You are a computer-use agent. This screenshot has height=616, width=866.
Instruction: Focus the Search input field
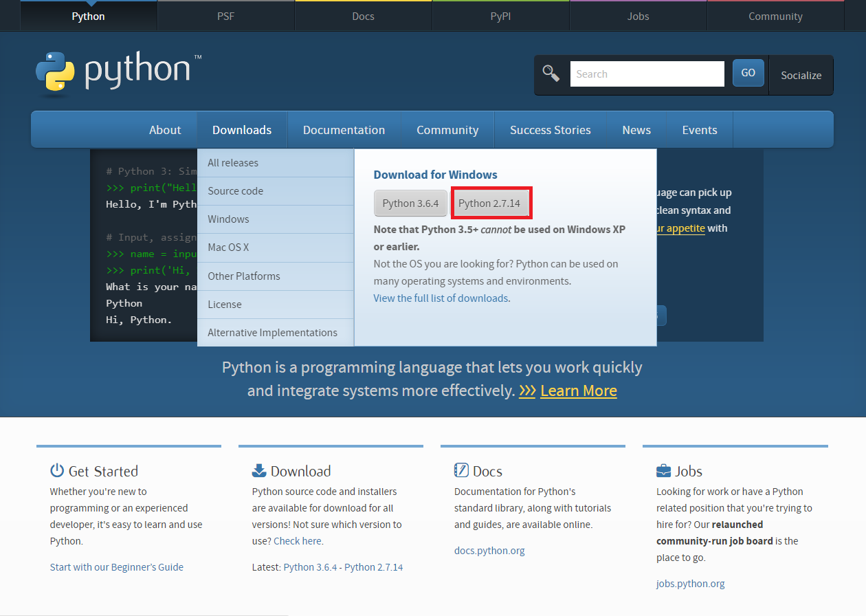click(647, 74)
